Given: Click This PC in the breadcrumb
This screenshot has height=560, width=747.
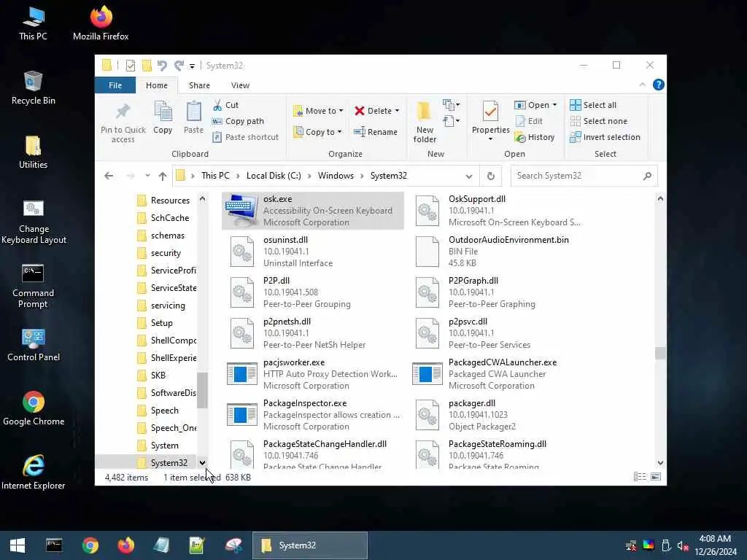Looking at the screenshot, I should pyautogui.click(x=215, y=176).
